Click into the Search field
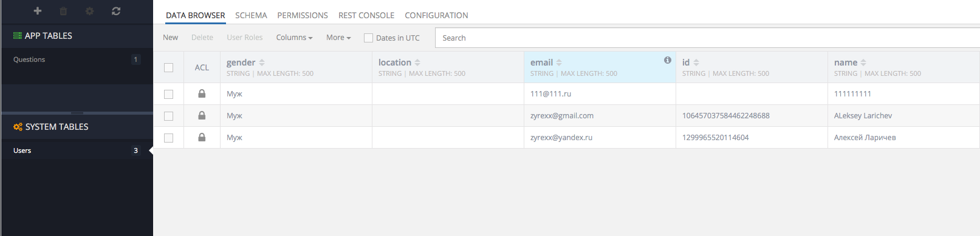Image resolution: width=980 pixels, height=236 pixels. tap(707, 38)
